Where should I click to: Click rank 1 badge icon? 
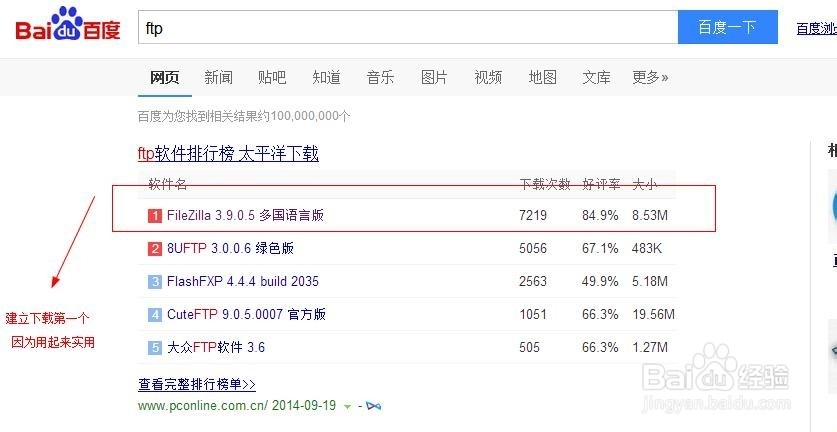(155, 216)
